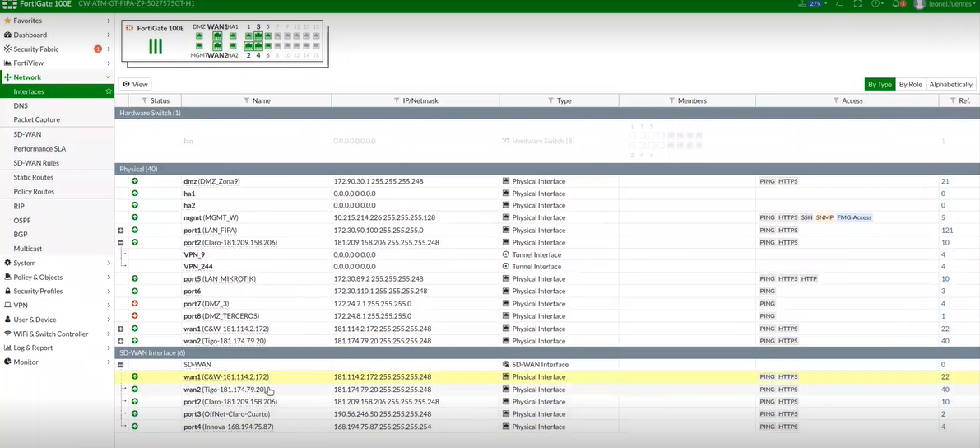
Task: Click the WAN1 port icon in faceplate
Action: pos(216,36)
